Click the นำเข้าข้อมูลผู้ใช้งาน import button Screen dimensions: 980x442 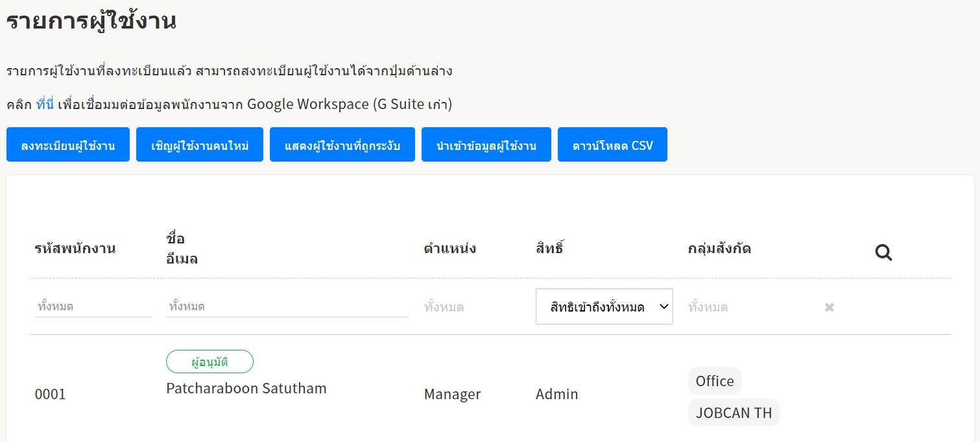point(486,145)
